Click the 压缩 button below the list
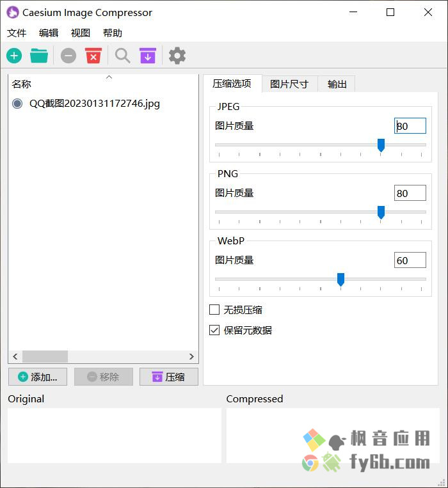 point(169,377)
